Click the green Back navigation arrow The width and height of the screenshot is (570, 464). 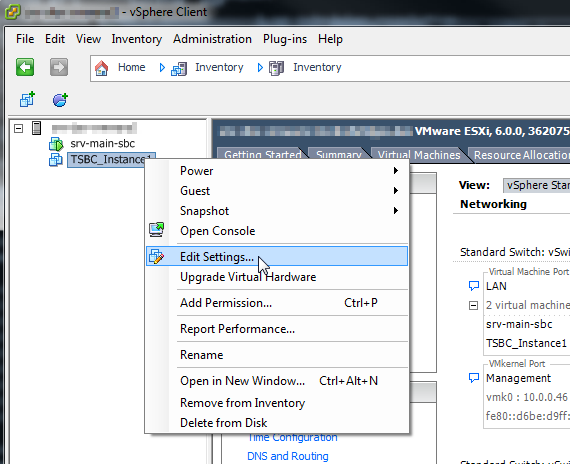pos(25,67)
